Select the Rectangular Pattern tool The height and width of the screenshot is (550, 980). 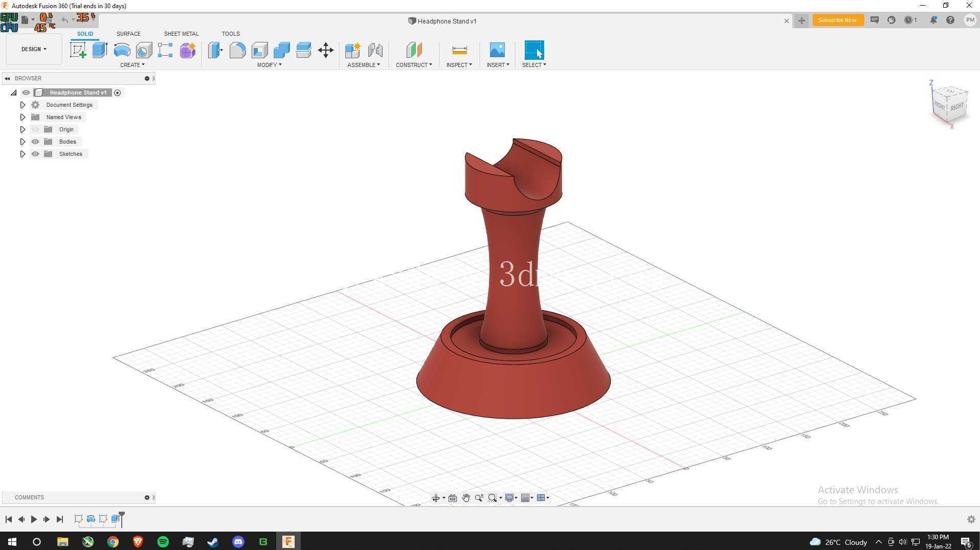(x=165, y=50)
